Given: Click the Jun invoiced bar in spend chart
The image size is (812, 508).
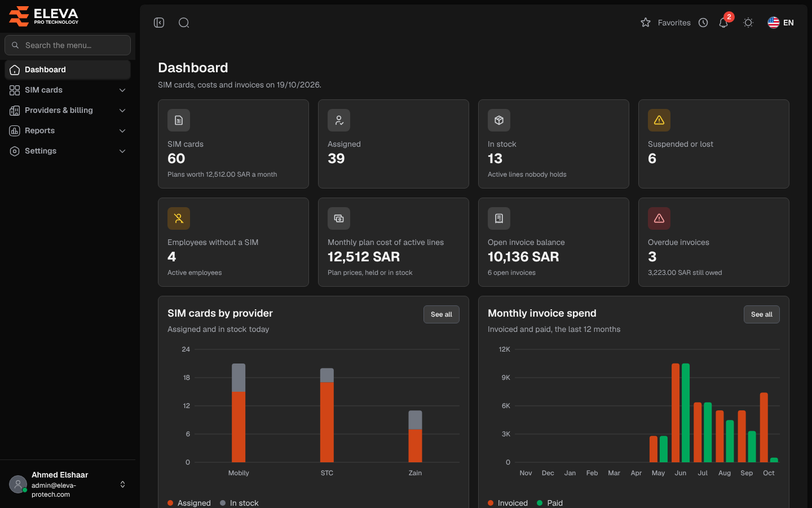Looking at the screenshot, I should coord(676,413).
